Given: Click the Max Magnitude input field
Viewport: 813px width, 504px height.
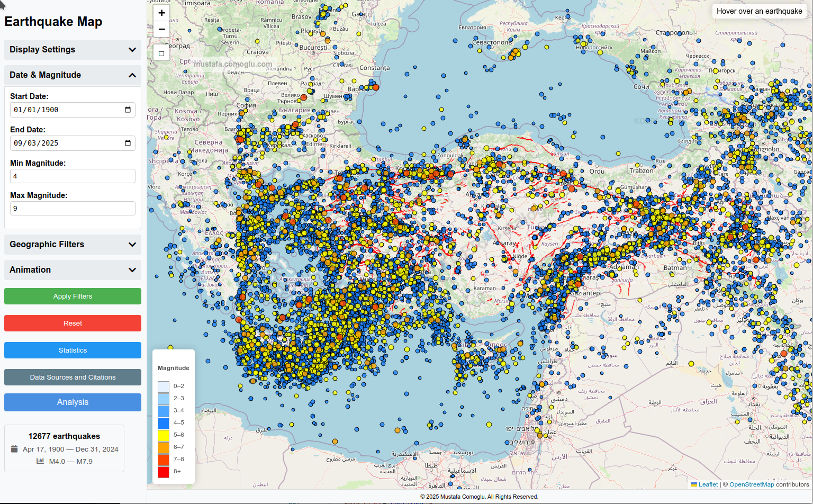Looking at the screenshot, I should [x=73, y=209].
